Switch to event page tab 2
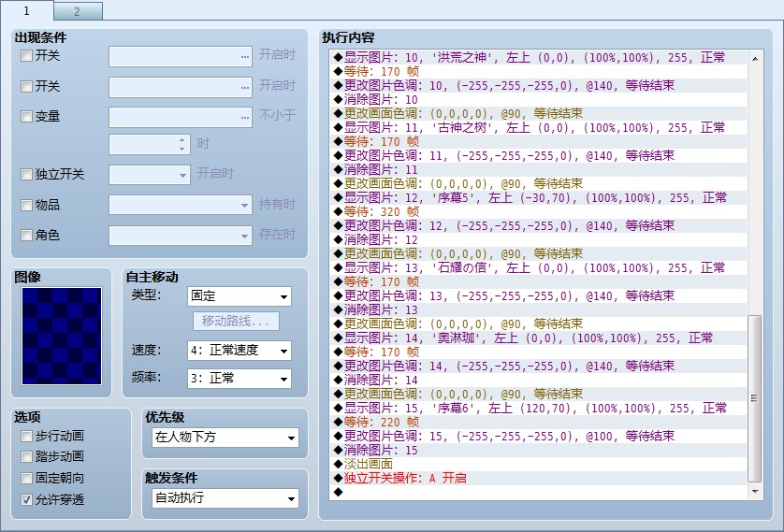The height and width of the screenshot is (532, 784). coord(78,11)
